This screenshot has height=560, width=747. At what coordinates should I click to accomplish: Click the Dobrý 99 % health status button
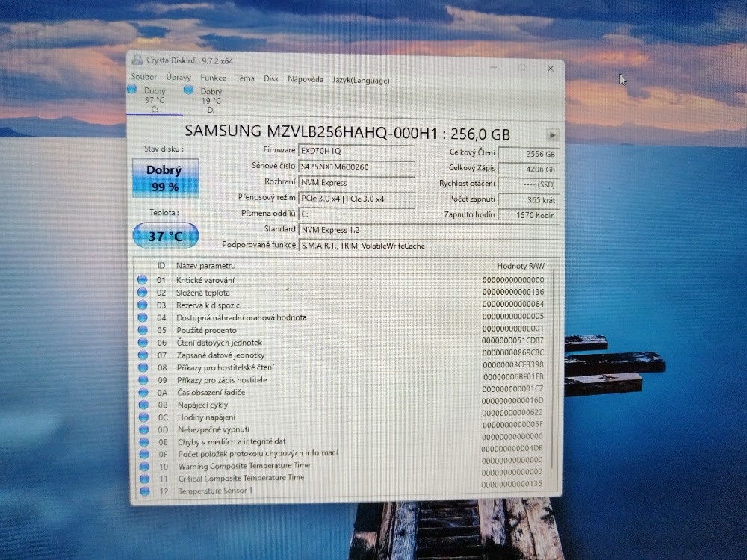[165, 178]
